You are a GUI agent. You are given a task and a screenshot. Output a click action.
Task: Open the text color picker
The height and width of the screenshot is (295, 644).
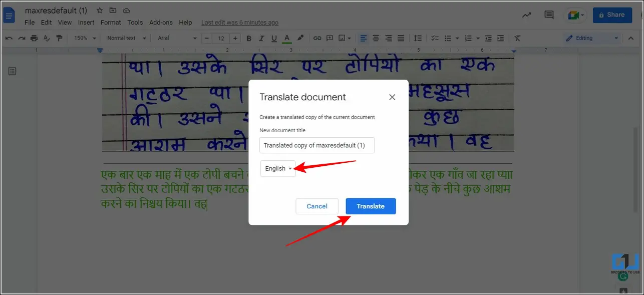tap(287, 38)
